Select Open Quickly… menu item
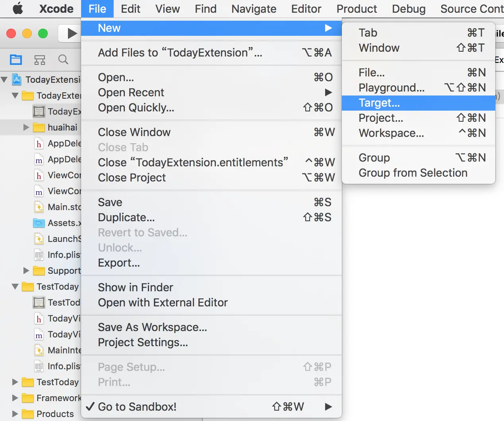504x421 pixels. (x=211, y=107)
